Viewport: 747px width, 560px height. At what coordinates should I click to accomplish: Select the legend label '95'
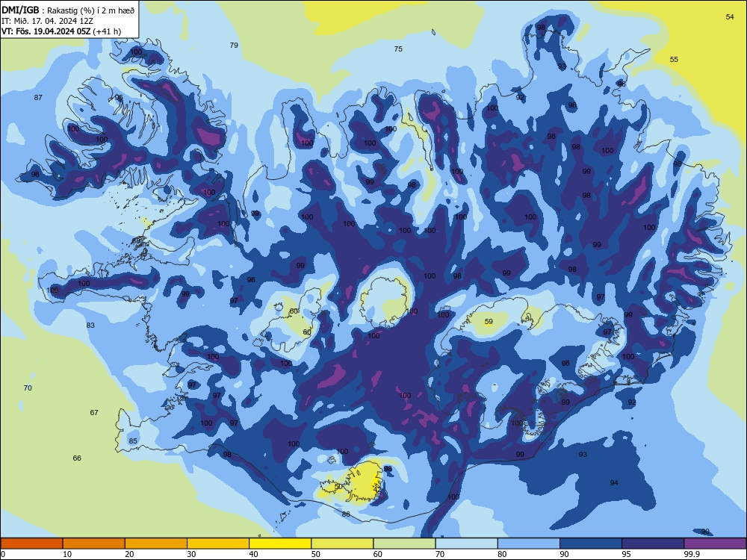point(627,554)
